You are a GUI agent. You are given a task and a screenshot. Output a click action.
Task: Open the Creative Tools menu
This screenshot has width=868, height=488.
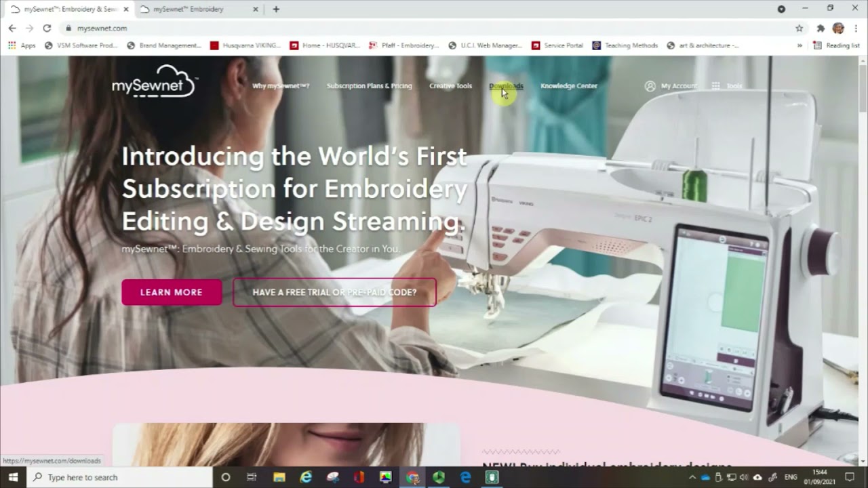point(450,86)
